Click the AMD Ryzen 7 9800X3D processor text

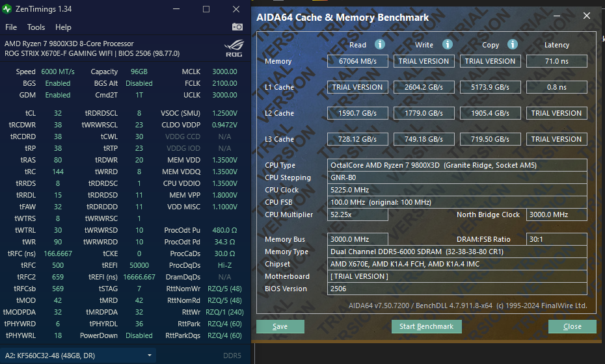69,44
